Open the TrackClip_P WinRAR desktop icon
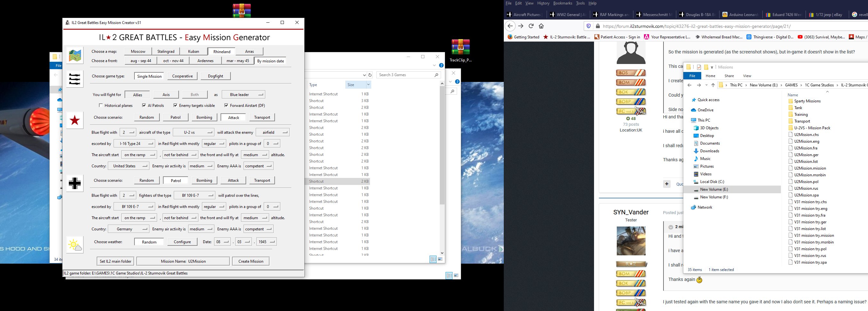The image size is (868, 311). 460,51
